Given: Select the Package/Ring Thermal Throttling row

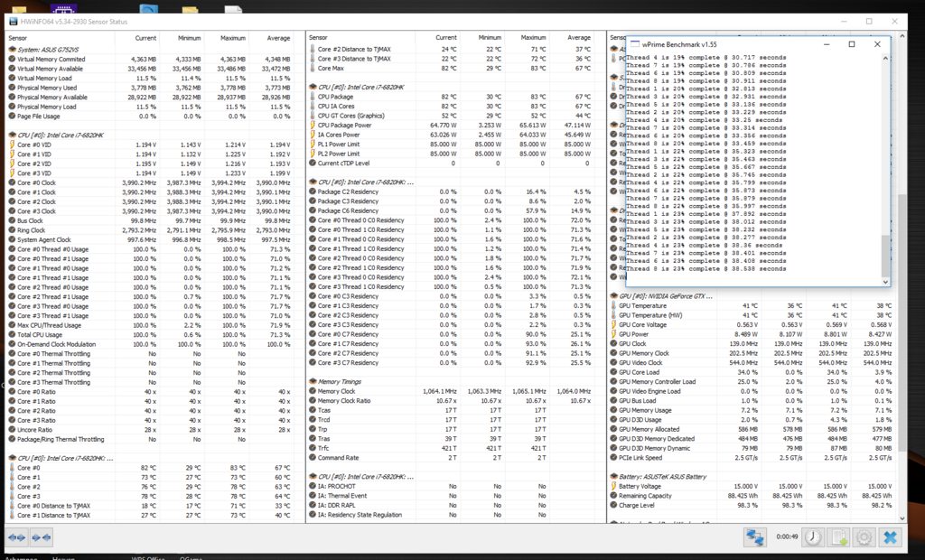Looking at the screenshot, I should (151, 439).
